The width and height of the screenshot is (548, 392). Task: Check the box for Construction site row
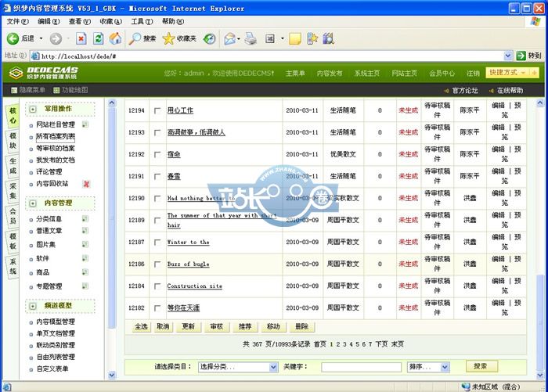[157, 286]
